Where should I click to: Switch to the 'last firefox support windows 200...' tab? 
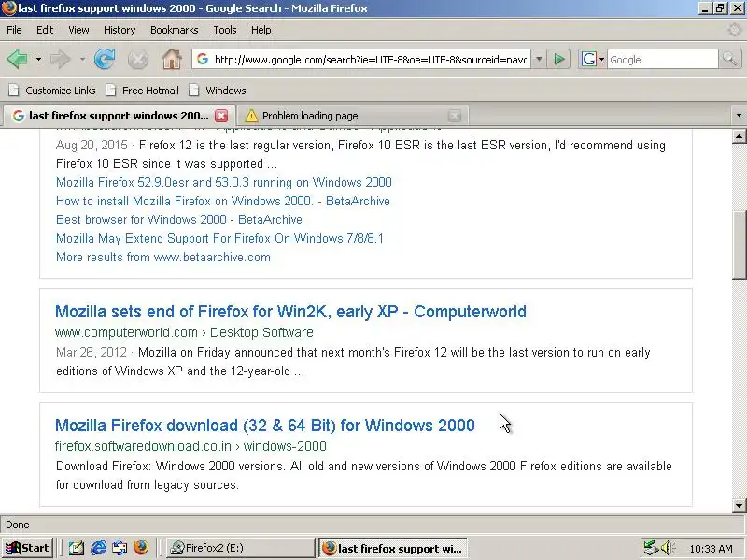point(118,116)
